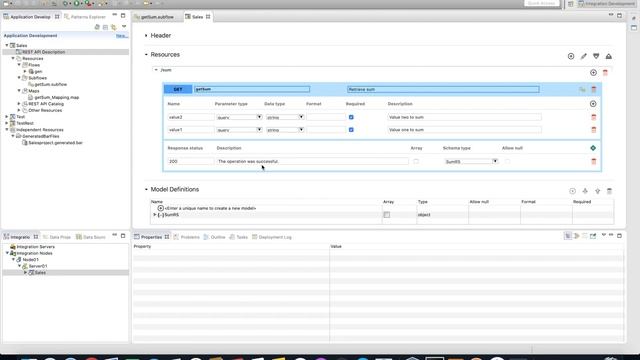The image size is (640, 360).
Task: Open the Deployment Log tab
Action: click(272, 237)
